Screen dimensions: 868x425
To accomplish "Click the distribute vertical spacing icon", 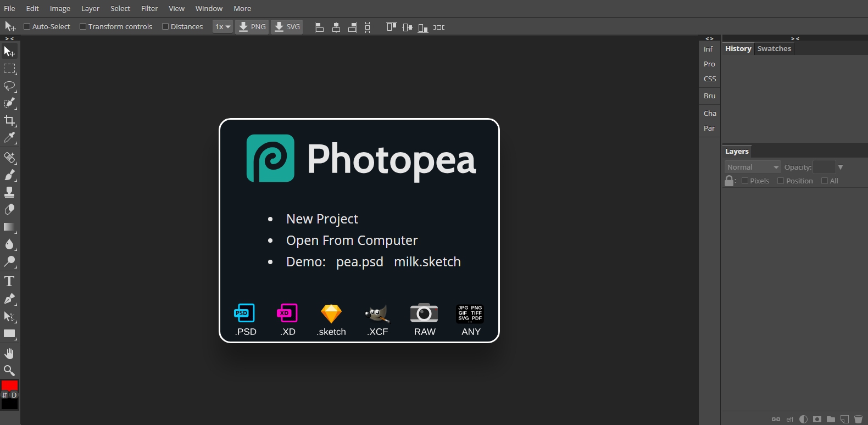I will click(368, 27).
